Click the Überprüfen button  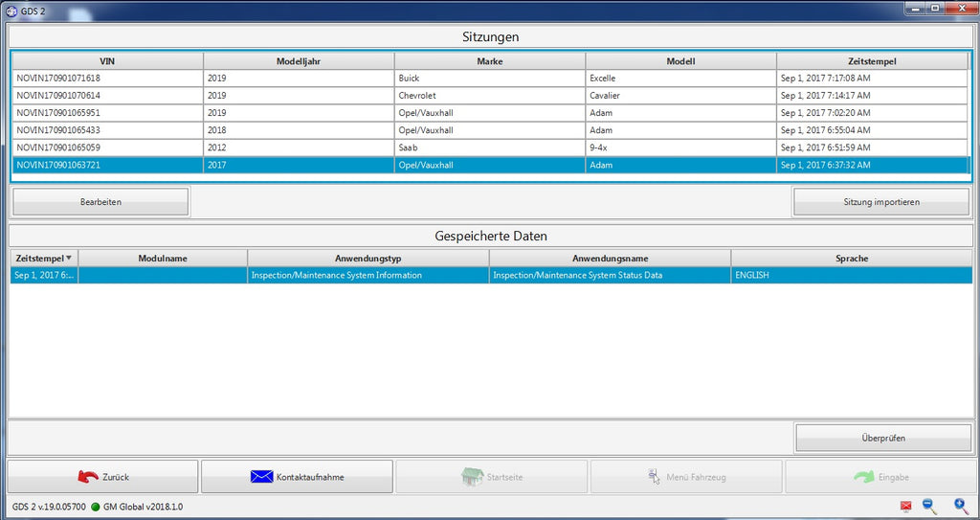tap(882, 438)
